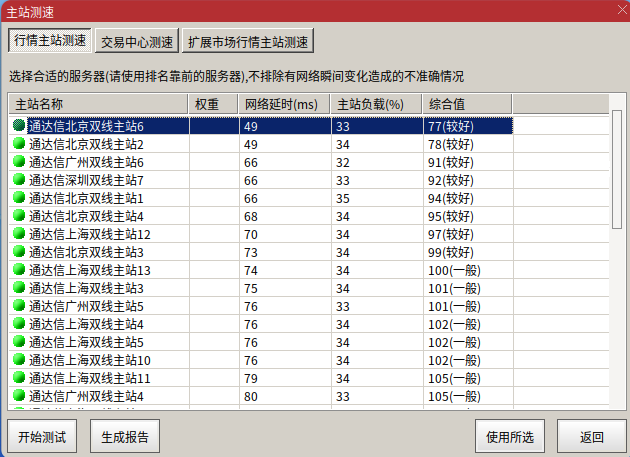The height and width of the screenshot is (457, 630).
Task: Click green status dot for 通达信广州双线主站6
Action: (19, 161)
